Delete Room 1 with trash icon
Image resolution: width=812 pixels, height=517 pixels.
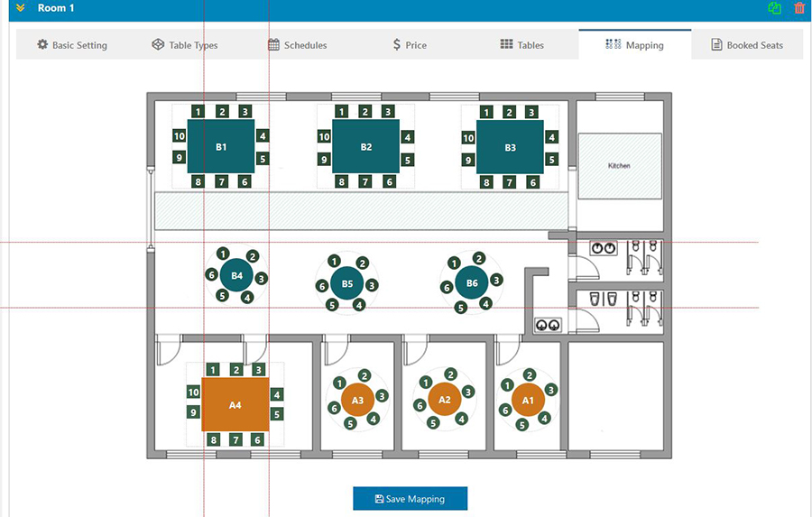[x=799, y=8]
